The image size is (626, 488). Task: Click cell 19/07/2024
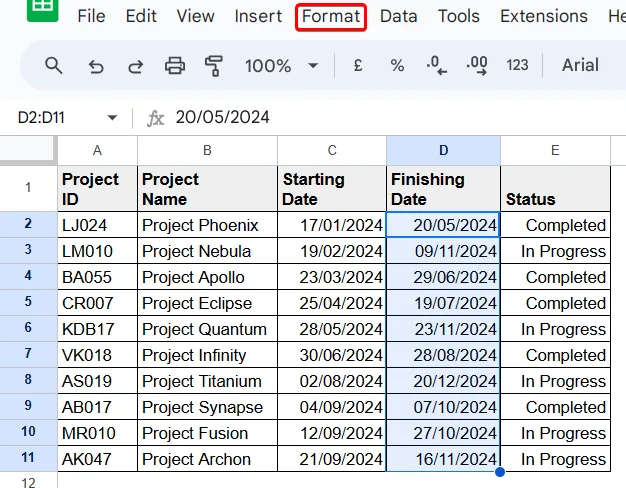(x=443, y=303)
